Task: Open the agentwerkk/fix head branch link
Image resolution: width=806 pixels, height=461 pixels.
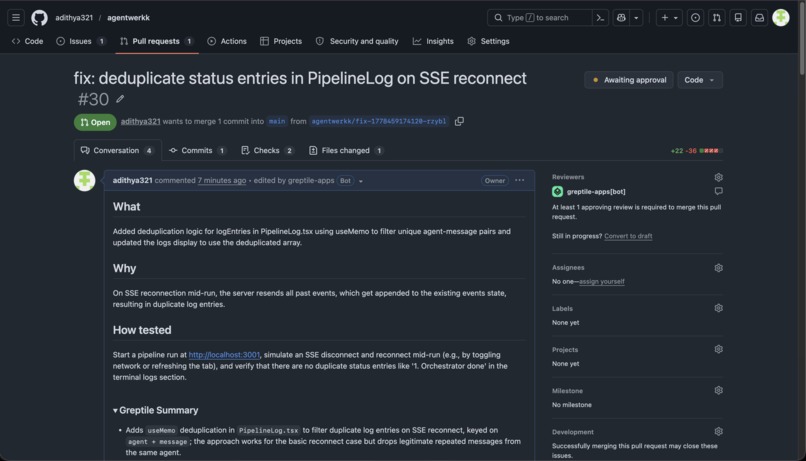Action: (379, 121)
